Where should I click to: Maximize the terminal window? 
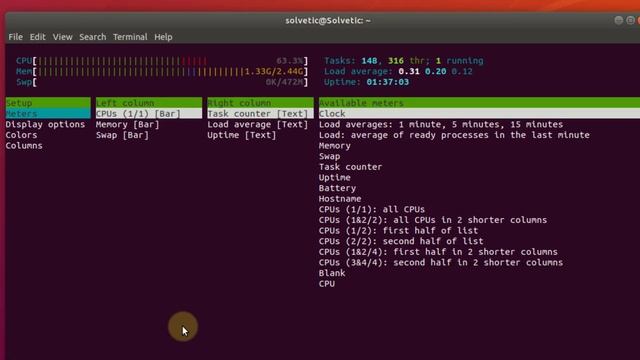[630, 20]
